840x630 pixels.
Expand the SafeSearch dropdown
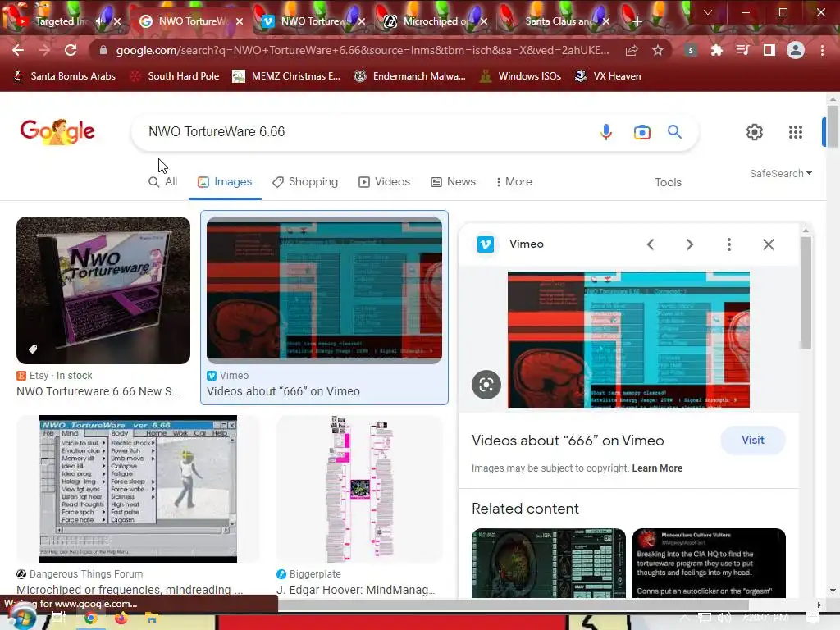pyautogui.click(x=781, y=174)
